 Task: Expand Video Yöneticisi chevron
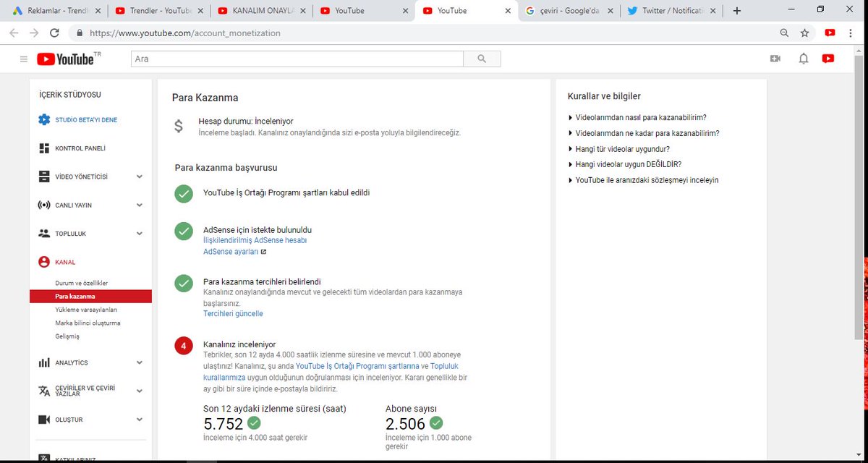click(x=140, y=177)
